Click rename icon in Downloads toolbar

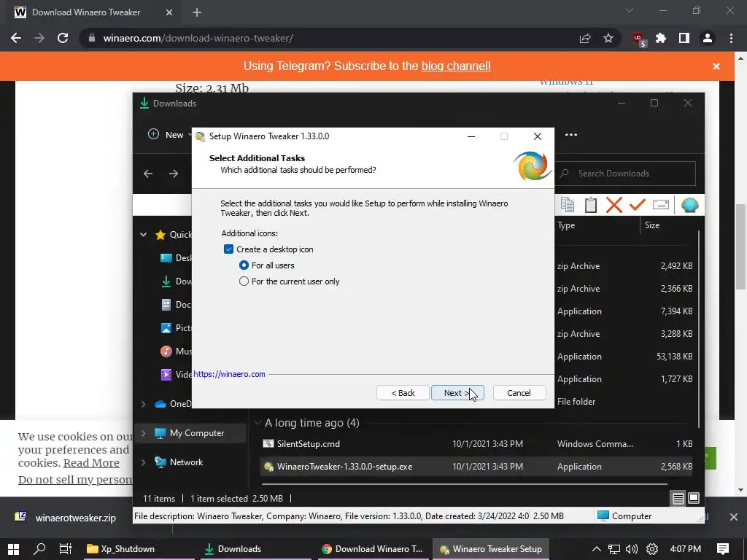click(661, 205)
